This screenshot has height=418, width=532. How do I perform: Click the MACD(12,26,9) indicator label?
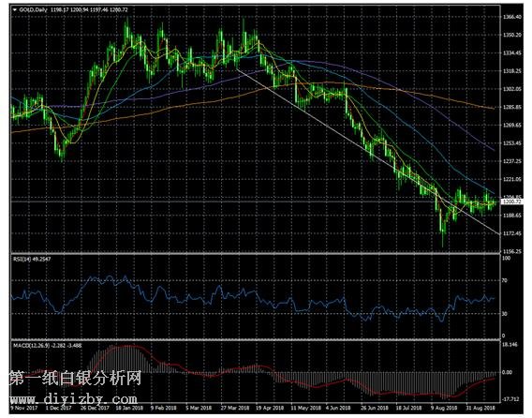(x=32, y=345)
